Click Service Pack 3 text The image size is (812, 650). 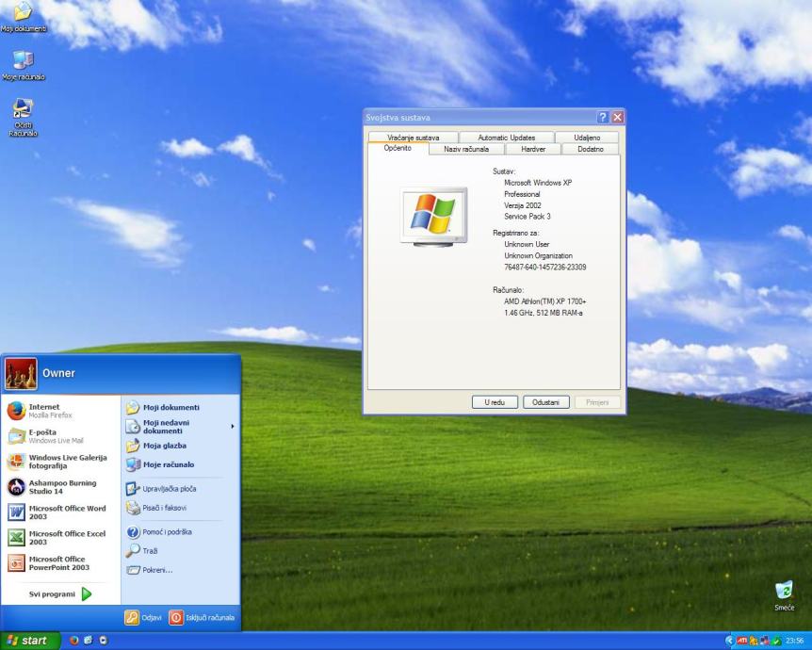[528, 217]
